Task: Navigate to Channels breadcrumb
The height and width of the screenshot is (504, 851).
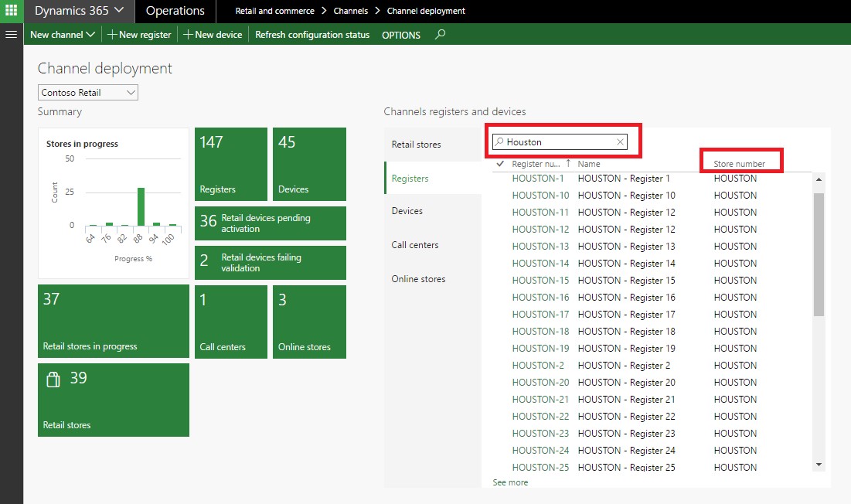Action: click(x=351, y=11)
